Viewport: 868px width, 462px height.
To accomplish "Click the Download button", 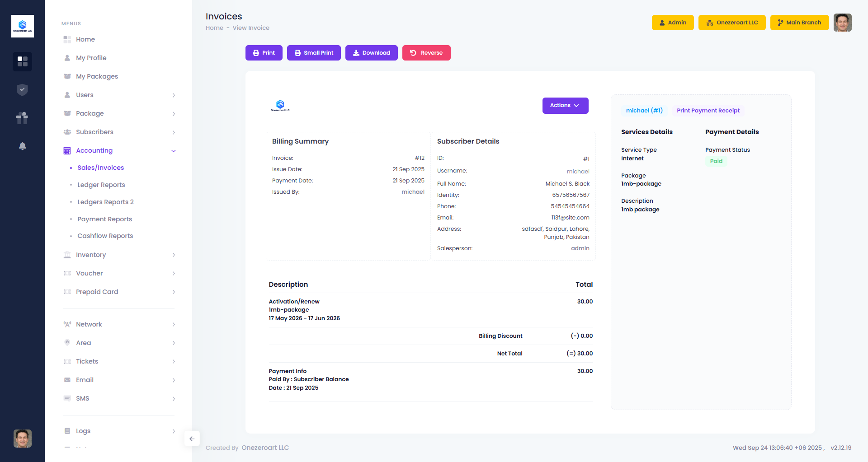I will [371, 53].
